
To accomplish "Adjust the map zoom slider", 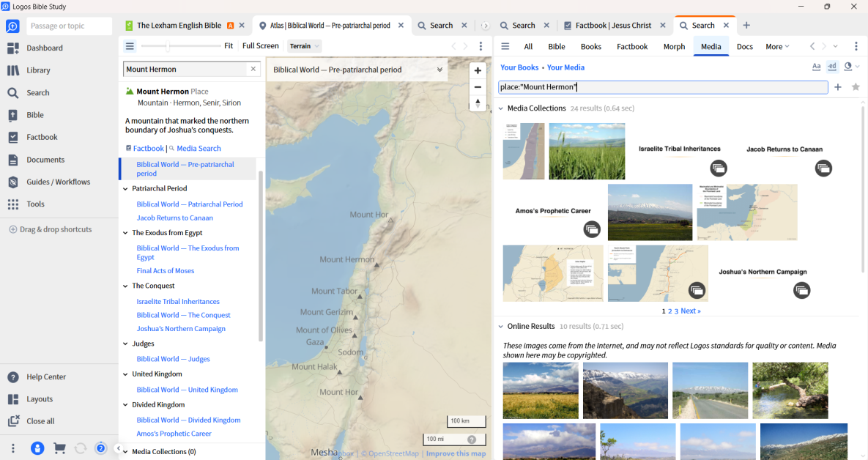I will (168, 46).
